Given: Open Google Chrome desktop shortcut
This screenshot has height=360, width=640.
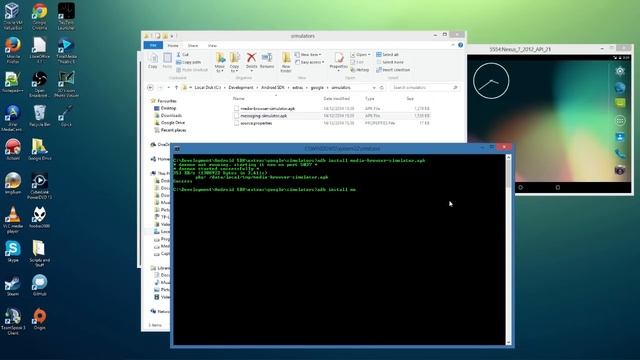Looking at the screenshot, I should 39,16.
